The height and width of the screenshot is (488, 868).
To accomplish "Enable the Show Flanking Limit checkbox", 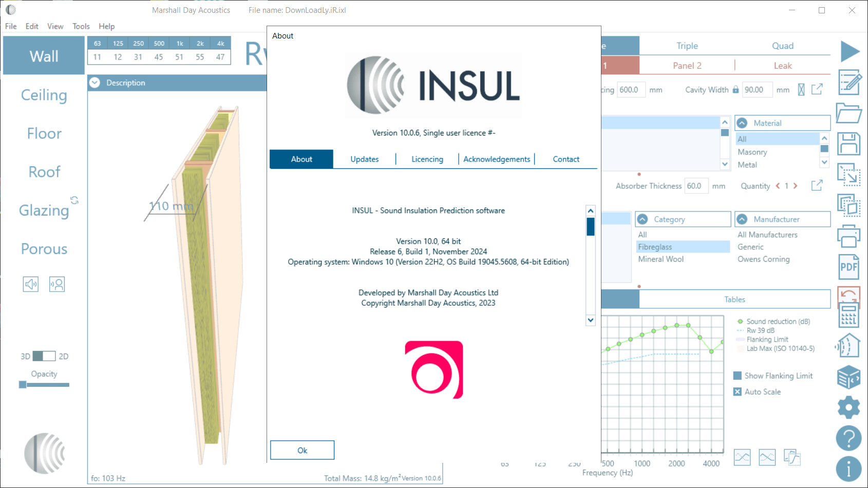I will tap(738, 376).
